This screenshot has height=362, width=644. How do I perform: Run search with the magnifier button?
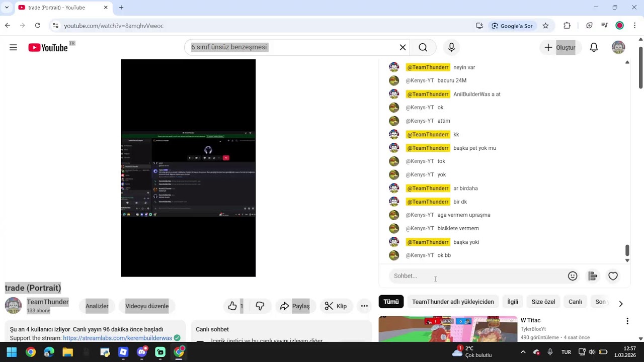(423, 47)
